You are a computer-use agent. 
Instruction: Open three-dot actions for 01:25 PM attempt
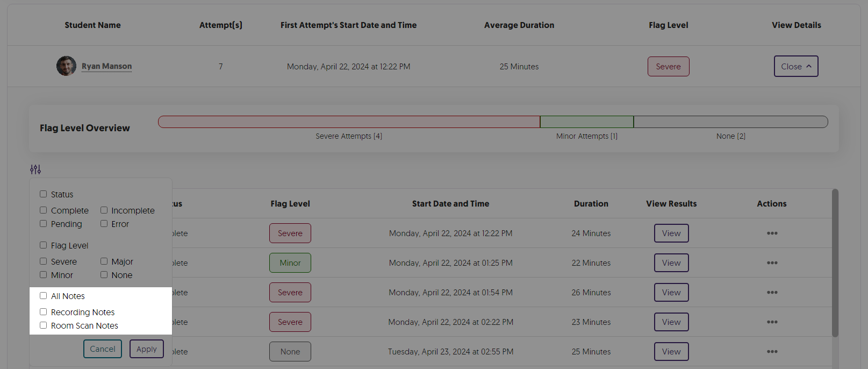(772, 263)
